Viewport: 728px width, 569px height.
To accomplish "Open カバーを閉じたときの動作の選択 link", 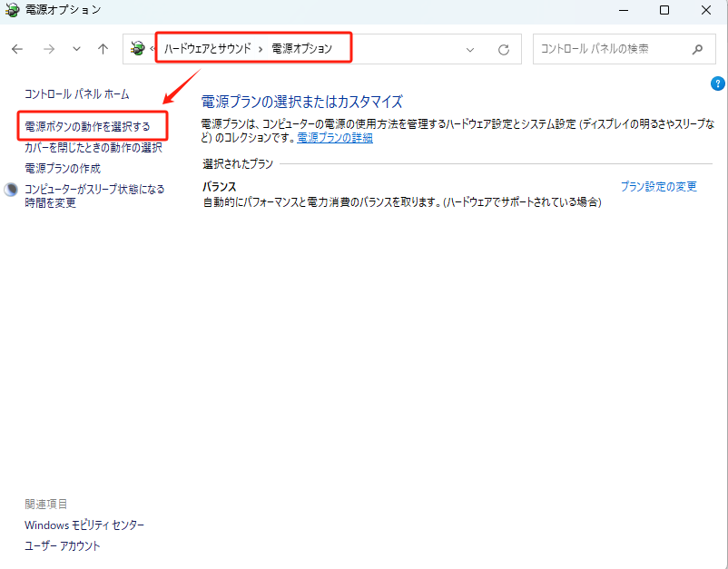I will [93, 147].
